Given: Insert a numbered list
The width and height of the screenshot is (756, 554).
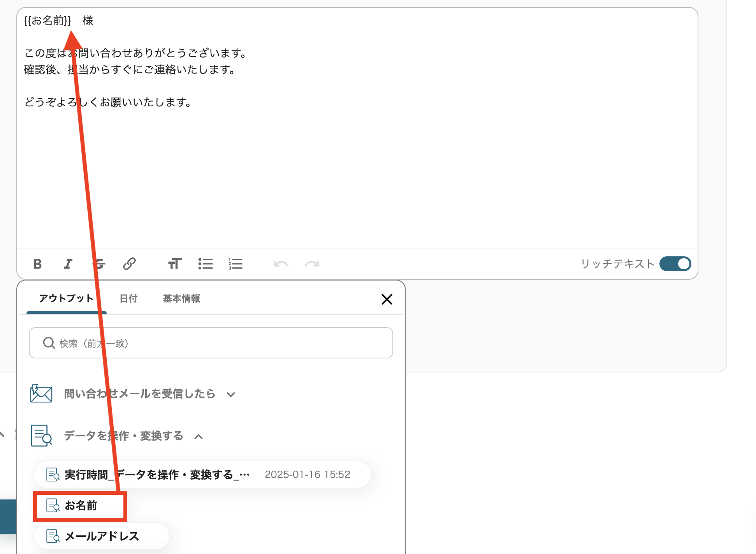Looking at the screenshot, I should click(x=236, y=264).
